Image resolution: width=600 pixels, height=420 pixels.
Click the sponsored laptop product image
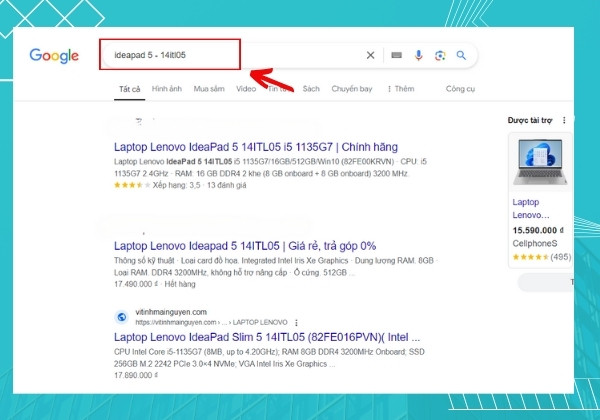(540, 162)
